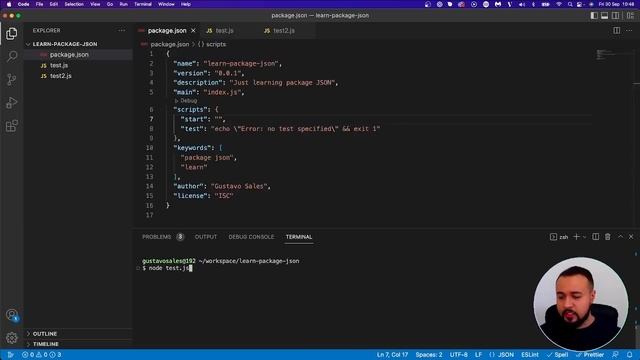Expand the OUTLINE section
The image size is (640, 360).
44,334
